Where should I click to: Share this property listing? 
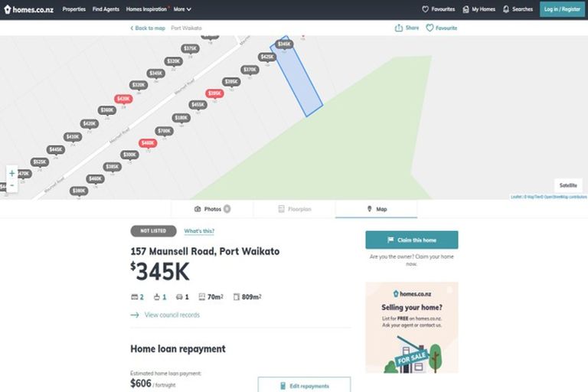tap(407, 28)
